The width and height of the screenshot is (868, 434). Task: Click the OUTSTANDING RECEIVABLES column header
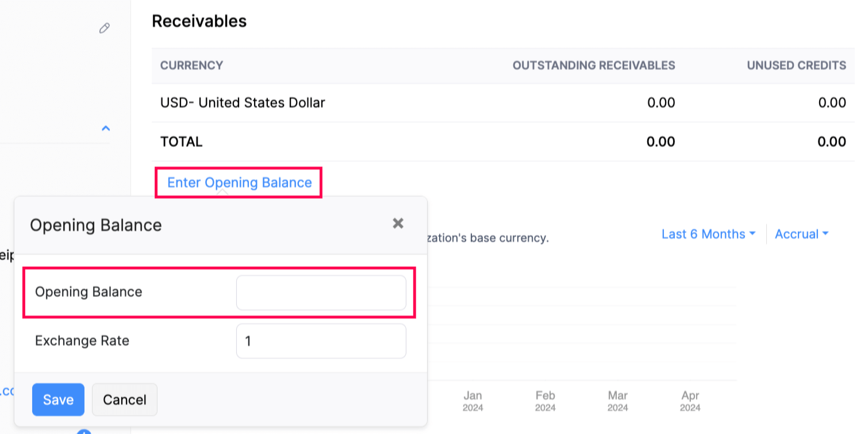(x=593, y=66)
